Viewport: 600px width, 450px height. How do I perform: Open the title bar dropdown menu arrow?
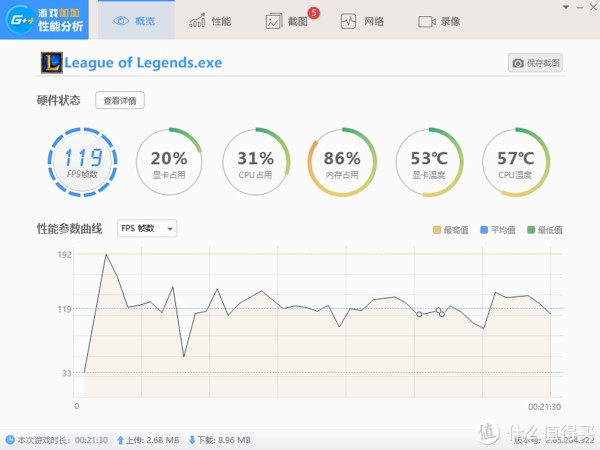(x=566, y=7)
